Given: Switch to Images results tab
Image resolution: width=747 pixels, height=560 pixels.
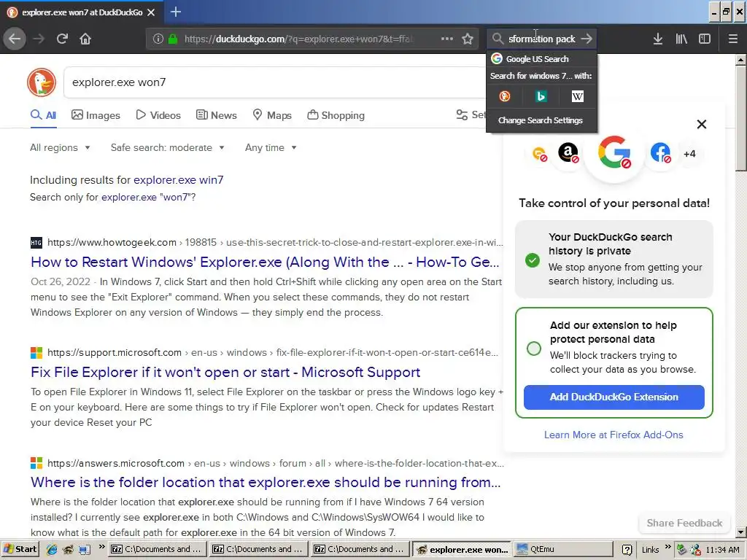Looking at the screenshot, I should 96,115.
